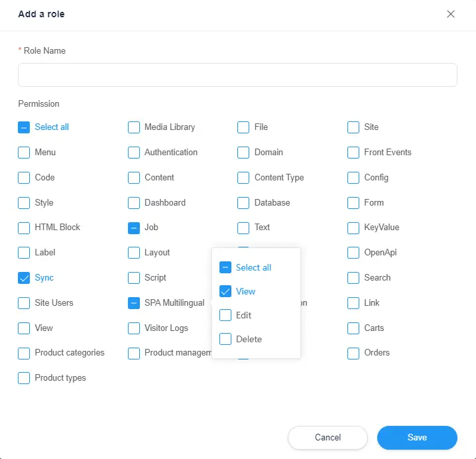476x459 pixels.
Task: Enable the Orders permission checkbox
Action: tap(353, 353)
